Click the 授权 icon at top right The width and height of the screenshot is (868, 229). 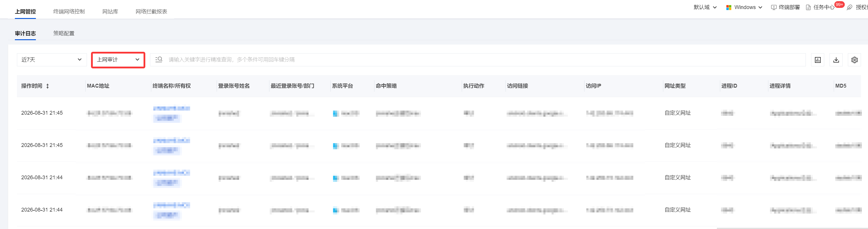pyautogui.click(x=849, y=7)
